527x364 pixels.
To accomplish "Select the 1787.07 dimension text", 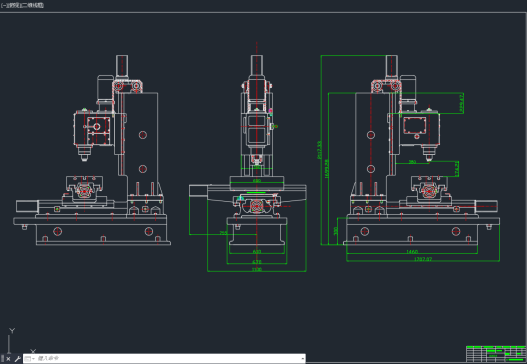I will click(423, 259).
